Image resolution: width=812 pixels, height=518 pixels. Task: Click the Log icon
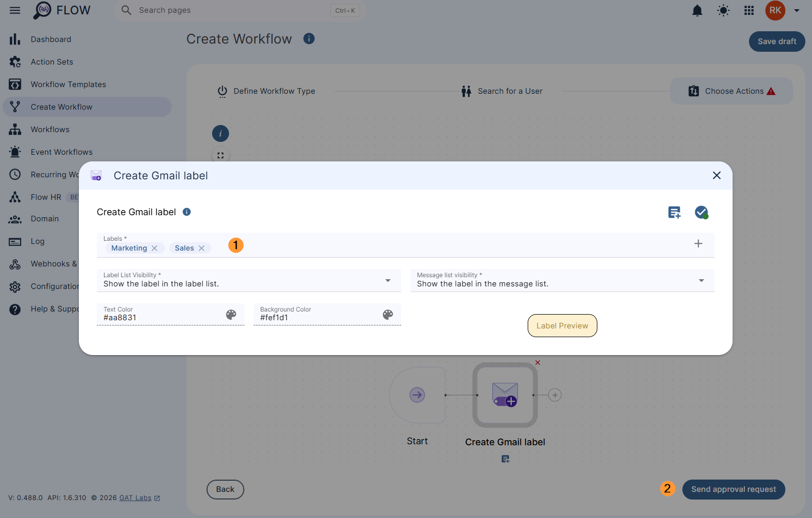[x=15, y=241]
